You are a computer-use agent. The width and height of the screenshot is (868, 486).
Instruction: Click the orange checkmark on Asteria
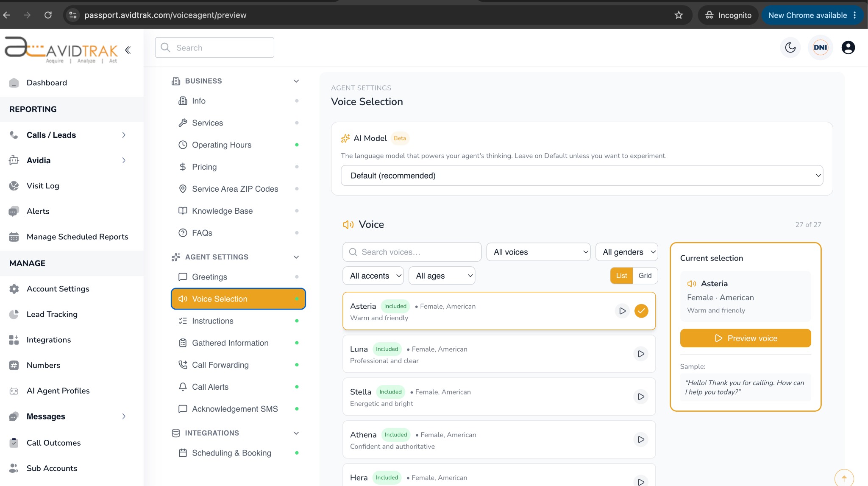(641, 311)
